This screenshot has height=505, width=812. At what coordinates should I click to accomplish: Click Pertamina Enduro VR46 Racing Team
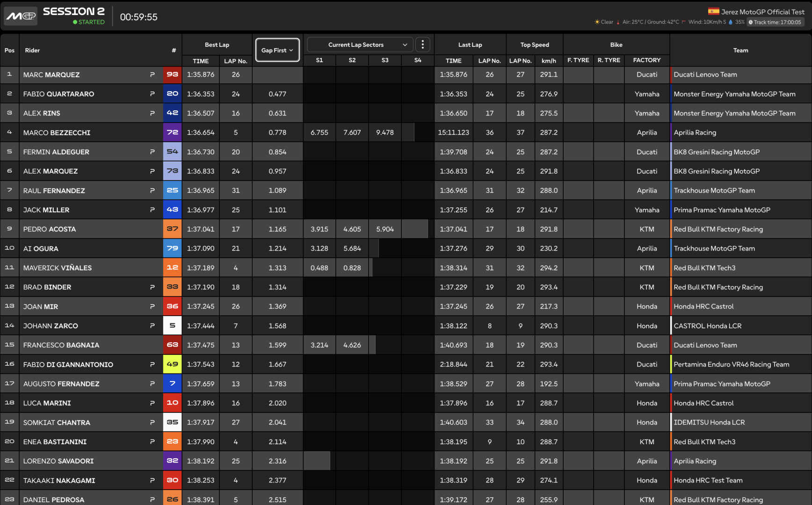[731, 365]
